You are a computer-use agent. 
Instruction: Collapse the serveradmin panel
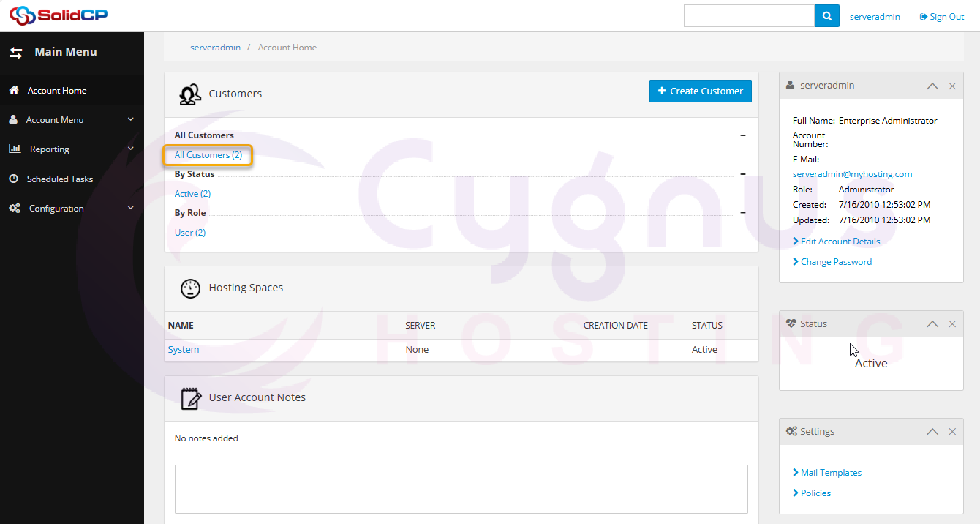point(932,86)
